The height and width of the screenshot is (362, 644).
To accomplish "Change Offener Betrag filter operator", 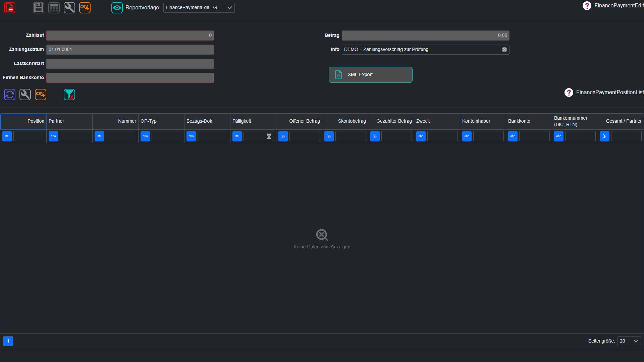I will (283, 136).
